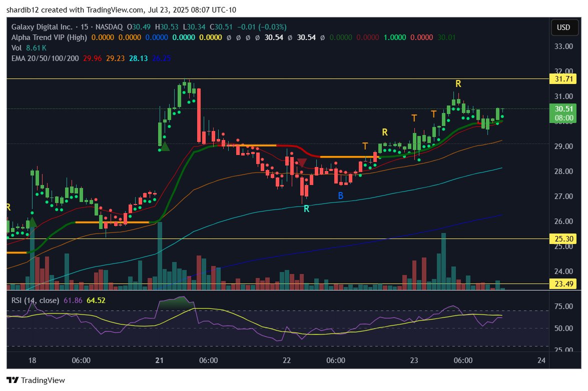Click the red down-triangle sell marker
Image resolution: width=588 pixels, height=391 pixels.
point(302,162)
